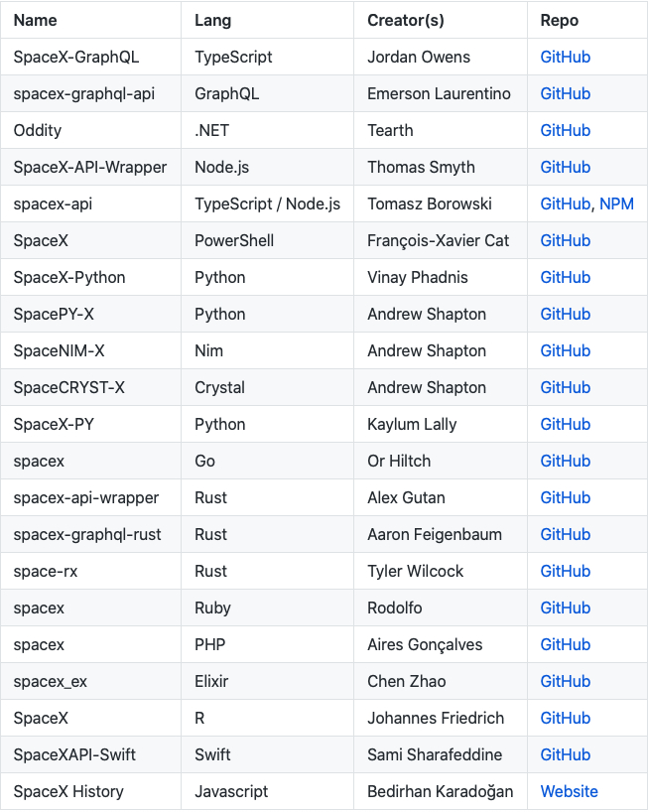
Task: Visit spacex-api-wrapper Rust GitHub repo
Action: (566, 498)
